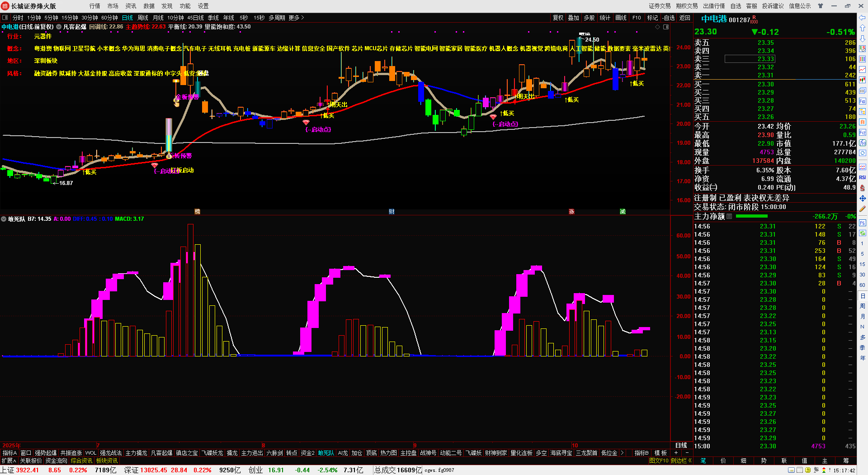Viewport: 868px width, 475px height.
Task: Toggle 多股 multi-stock view
Action: point(589,18)
